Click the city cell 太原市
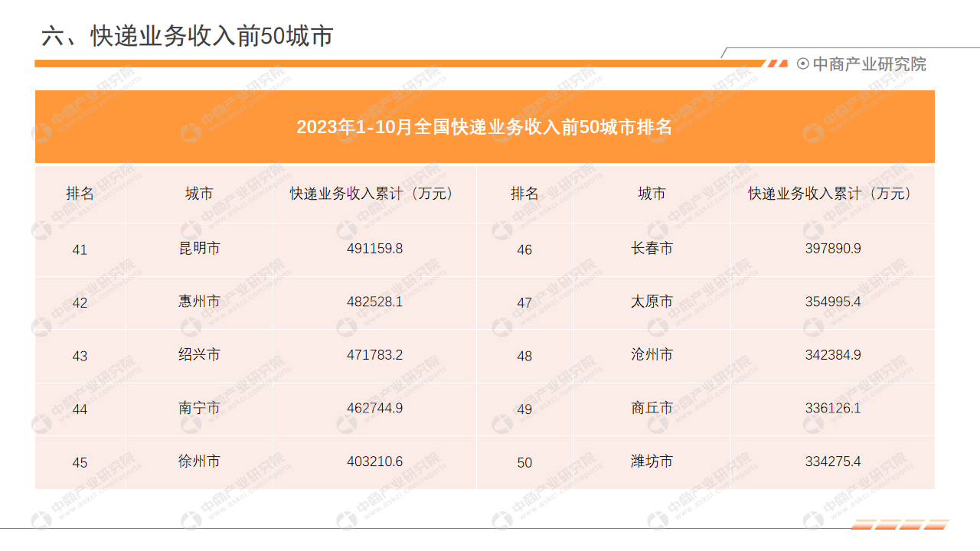This screenshot has height=551, width=980. [x=652, y=302]
